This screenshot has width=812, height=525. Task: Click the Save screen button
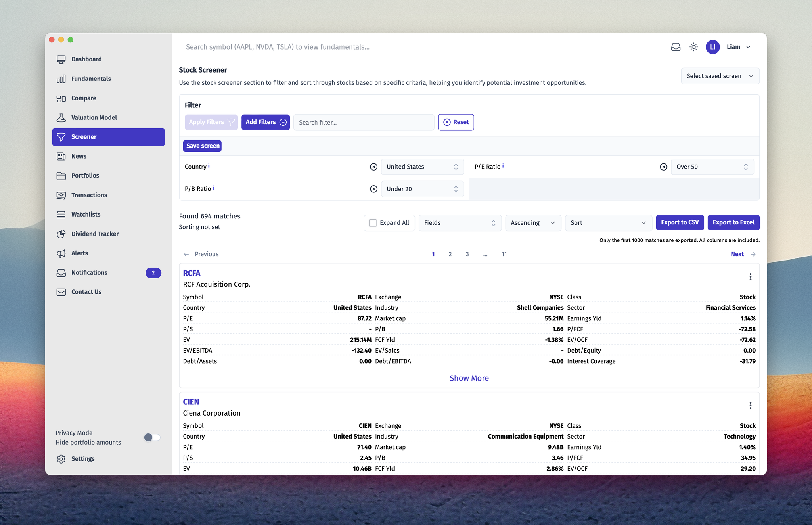(203, 146)
